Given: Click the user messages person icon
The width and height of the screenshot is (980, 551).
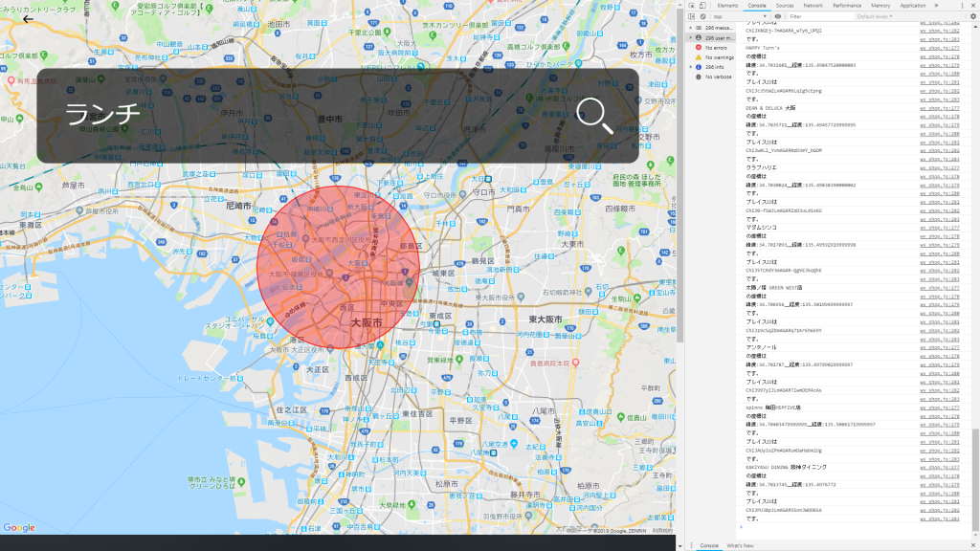Looking at the screenshot, I should [x=699, y=38].
